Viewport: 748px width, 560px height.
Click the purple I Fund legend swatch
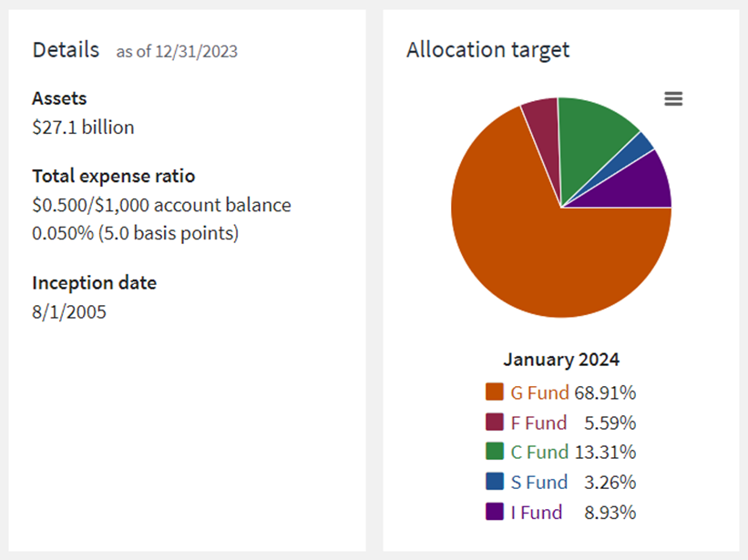click(x=495, y=512)
